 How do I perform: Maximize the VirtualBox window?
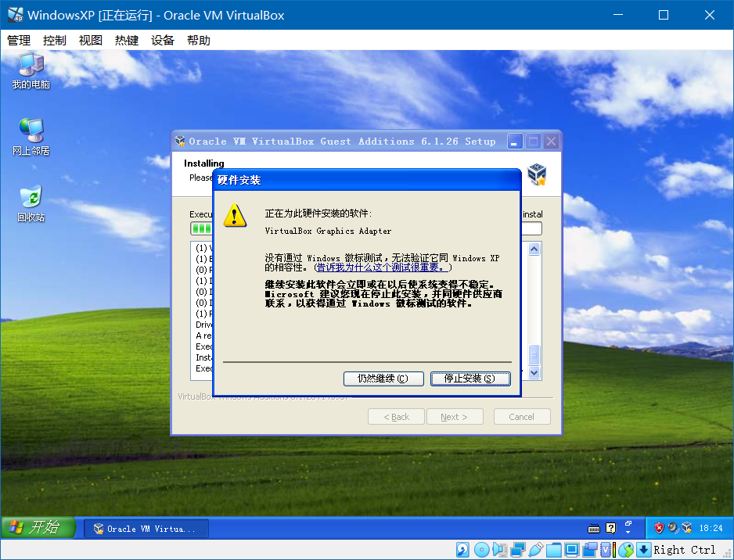coord(664,15)
